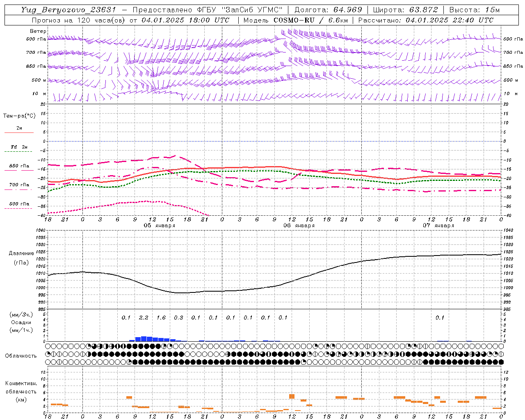525x420 pixels.
Task: Click the Td 2м legend label
Action: 19,147
